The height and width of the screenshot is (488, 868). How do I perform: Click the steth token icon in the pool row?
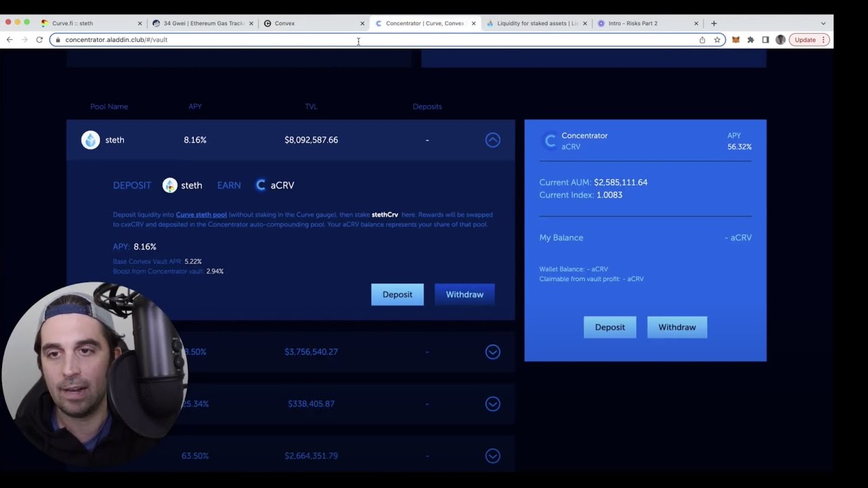click(x=90, y=140)
